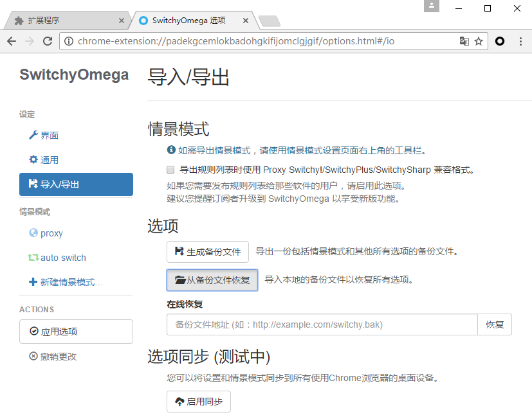The width and height of the screenshot is (532, 417).
Task: Enable Proxy Switchy compatible export format checkbox
Action: point(170,170)
